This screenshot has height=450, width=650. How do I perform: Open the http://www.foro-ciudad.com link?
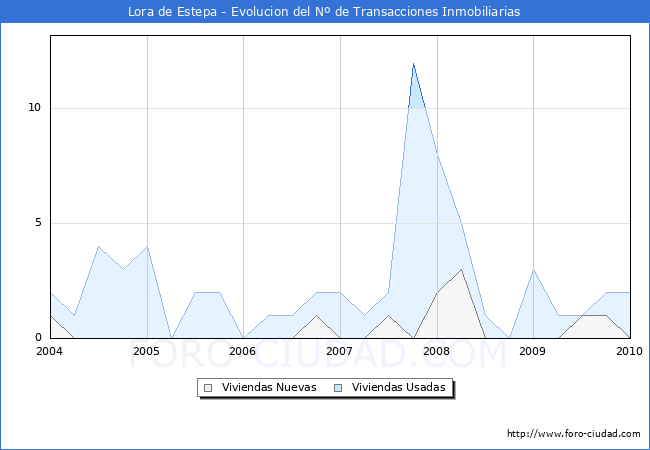pos(574,433)
